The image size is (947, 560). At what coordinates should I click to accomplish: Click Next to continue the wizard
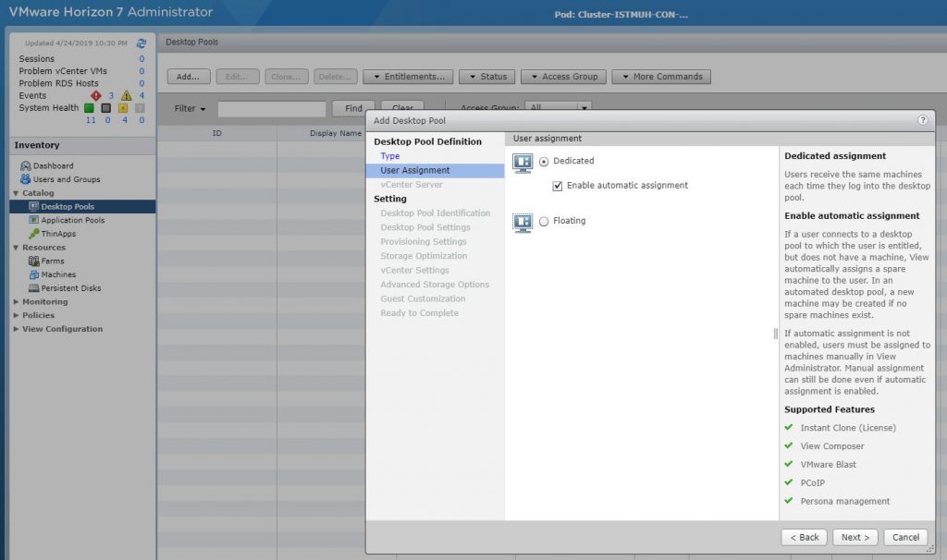[855, 537]
